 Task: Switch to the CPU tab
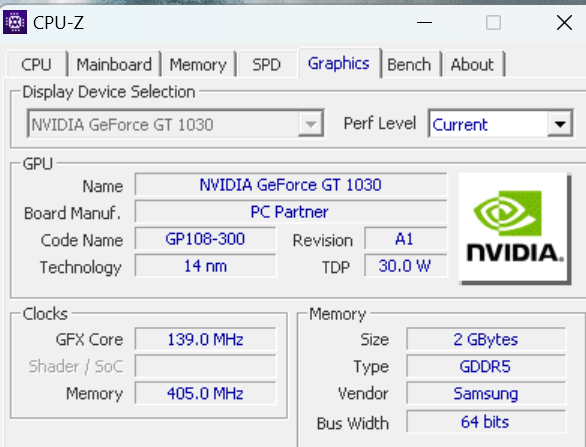(36, 65)
